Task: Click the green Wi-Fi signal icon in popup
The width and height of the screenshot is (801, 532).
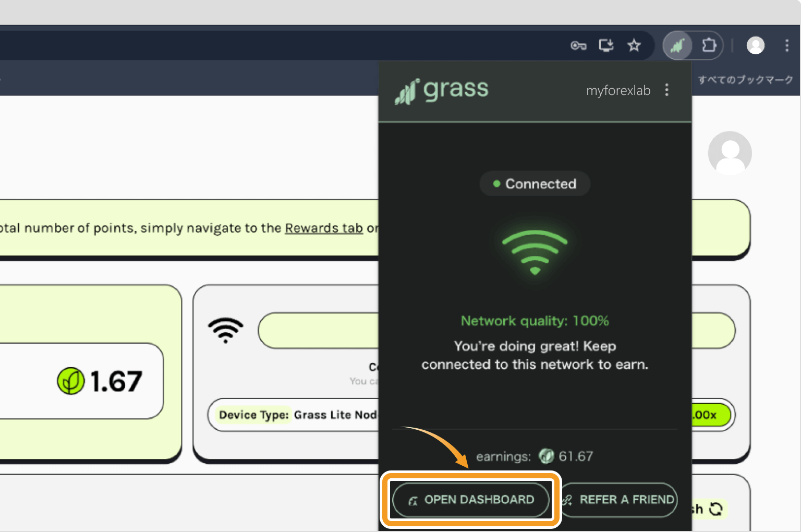Action: pyautogui.click(x=535, y=252)
